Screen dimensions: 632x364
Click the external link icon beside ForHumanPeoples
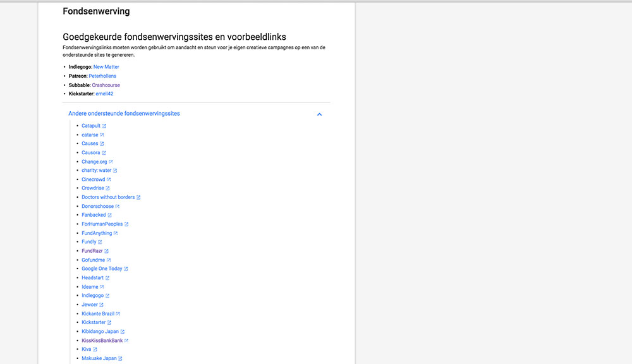126,224
